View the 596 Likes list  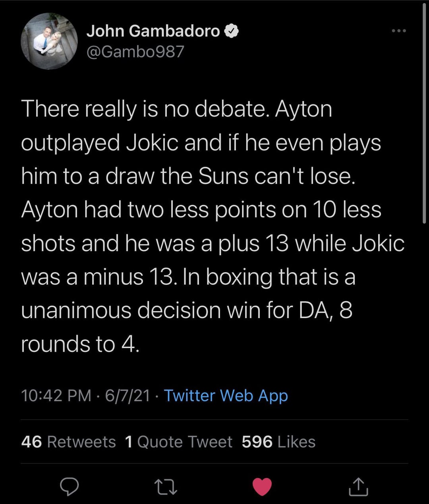pyautogui.click(x=278, y=442)
